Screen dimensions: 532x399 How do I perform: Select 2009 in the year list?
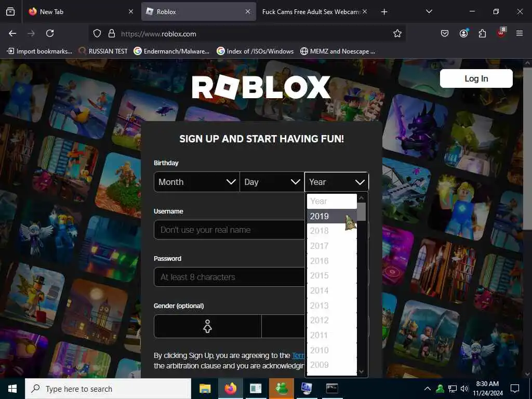[x=332, y=365]
